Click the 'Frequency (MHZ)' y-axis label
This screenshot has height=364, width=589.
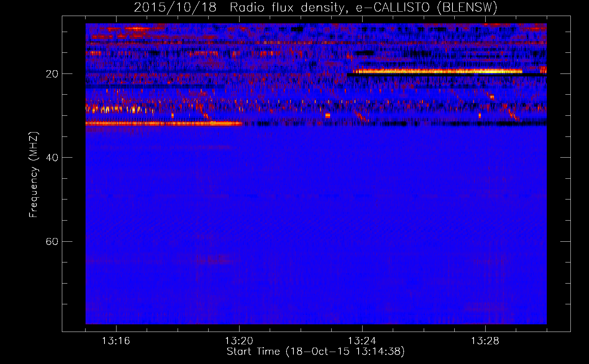pos(33,175)
